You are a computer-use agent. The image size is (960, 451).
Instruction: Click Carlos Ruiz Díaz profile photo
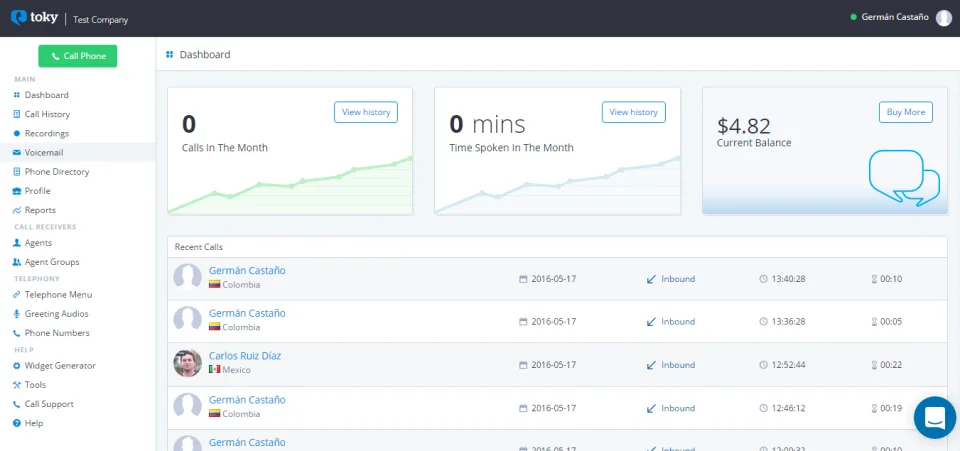[187, 363]
